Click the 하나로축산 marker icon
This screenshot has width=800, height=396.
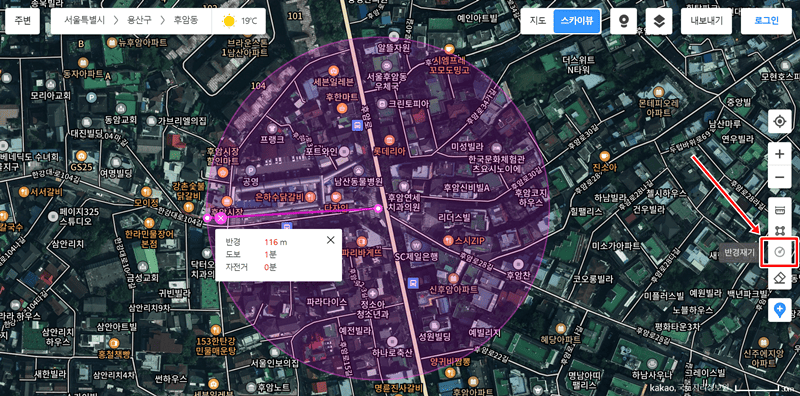pyautogui.click(x=392, y=341)
